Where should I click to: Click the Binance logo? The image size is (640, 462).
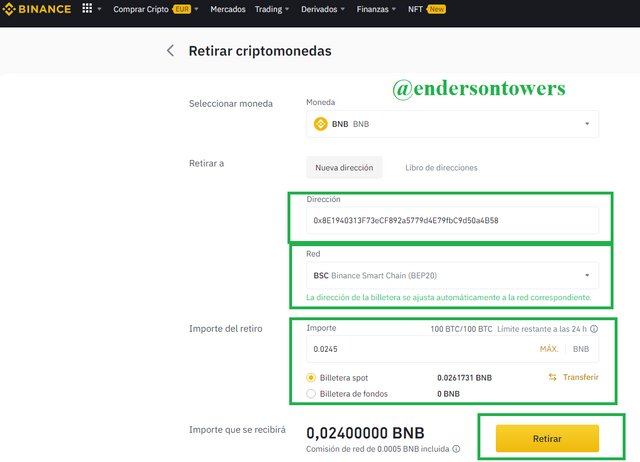tap(37, 9)
